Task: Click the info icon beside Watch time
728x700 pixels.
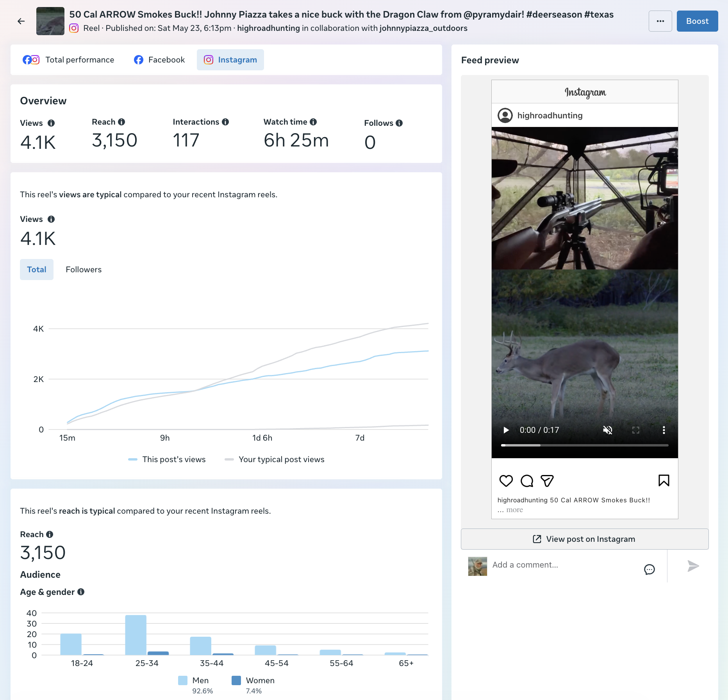Action: [313, 122]
